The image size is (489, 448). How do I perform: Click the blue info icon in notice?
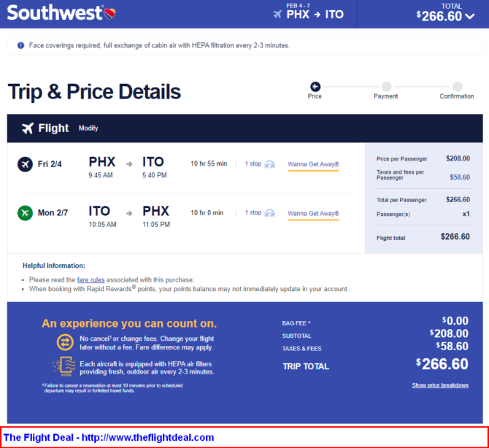point(20,45)
